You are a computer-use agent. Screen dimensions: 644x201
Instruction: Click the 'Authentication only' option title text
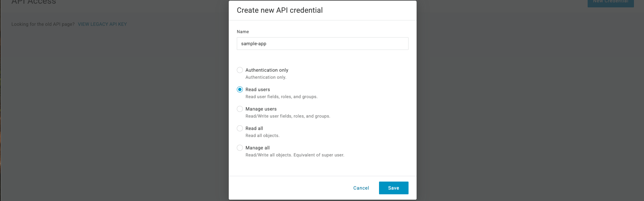(x=267, y=70)
